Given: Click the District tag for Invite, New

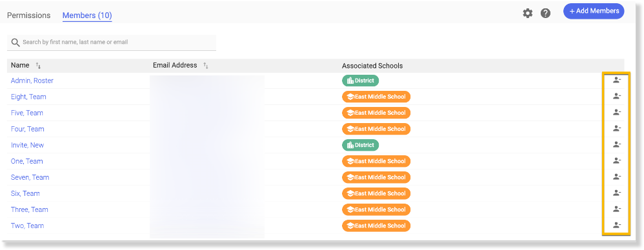Looking at the screenshot, I should coord(360,145).
